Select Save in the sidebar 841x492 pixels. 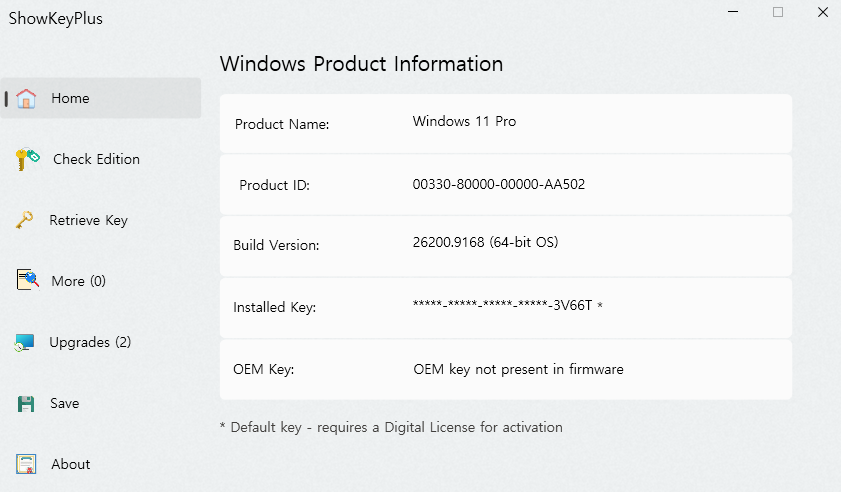[x=64, y=403]
